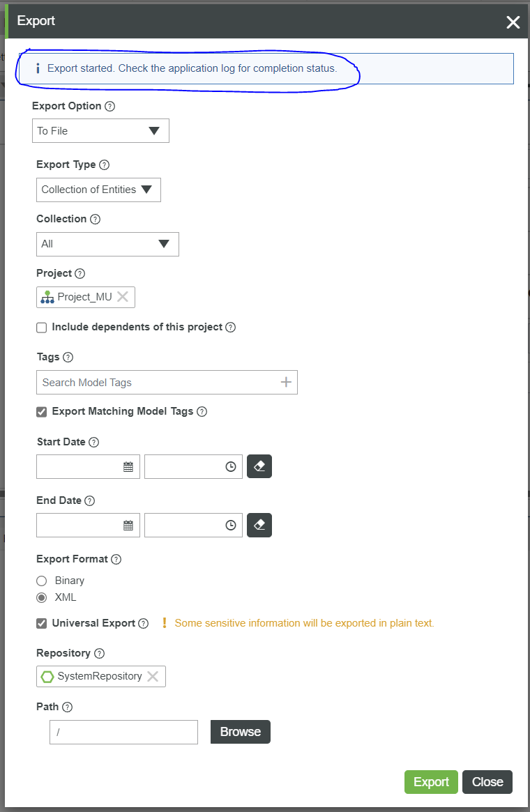View the Path help icon
This screenshot has width=530, height=812.
[x=68, y=707]
